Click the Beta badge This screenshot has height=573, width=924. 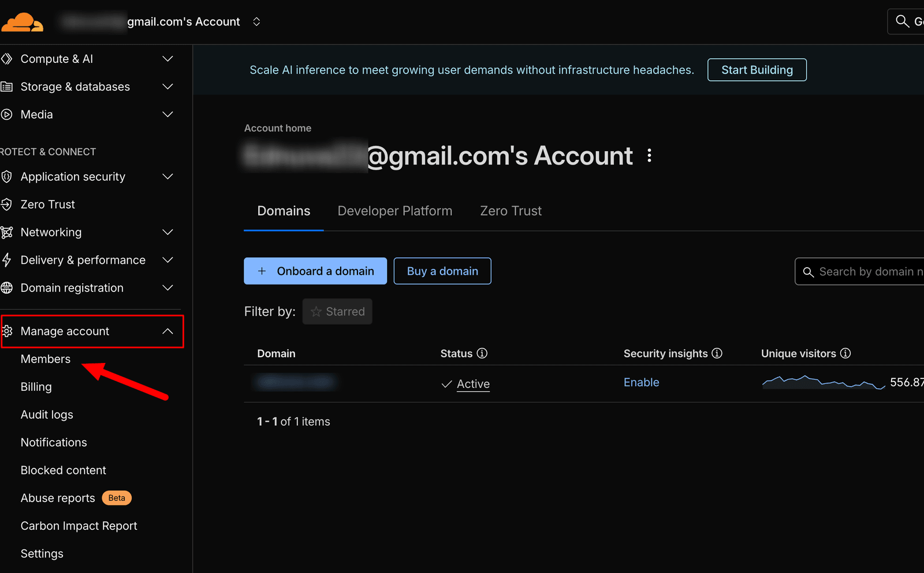(117, 498)
